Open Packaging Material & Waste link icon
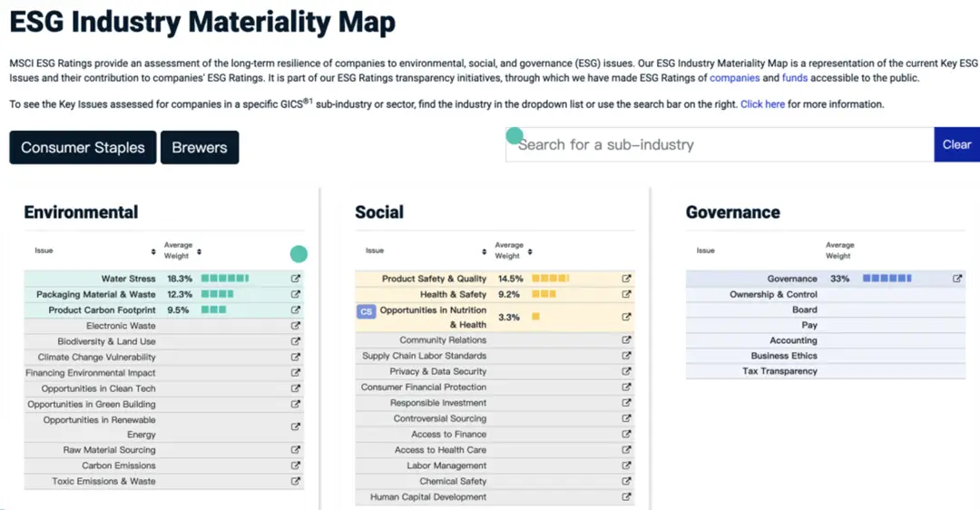This screenshot has height=510, width=980. [x=295, y=294]
